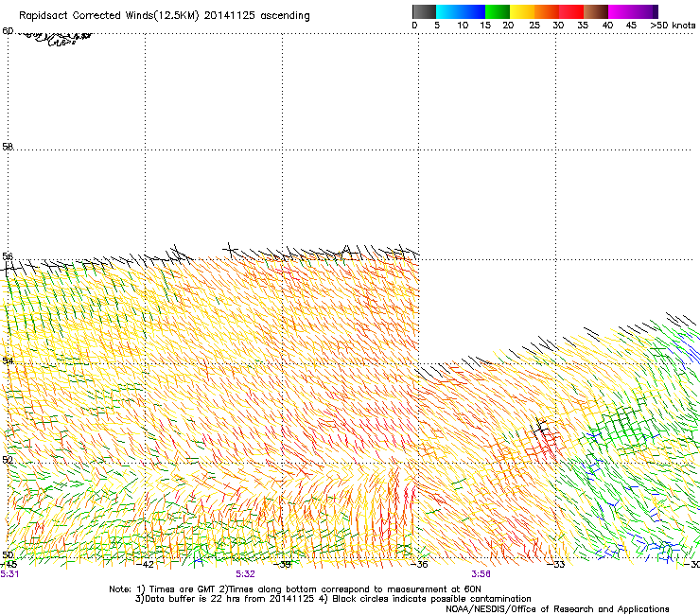700x615 pixels.
Task: Click latitude label 58
Action: 8,147
